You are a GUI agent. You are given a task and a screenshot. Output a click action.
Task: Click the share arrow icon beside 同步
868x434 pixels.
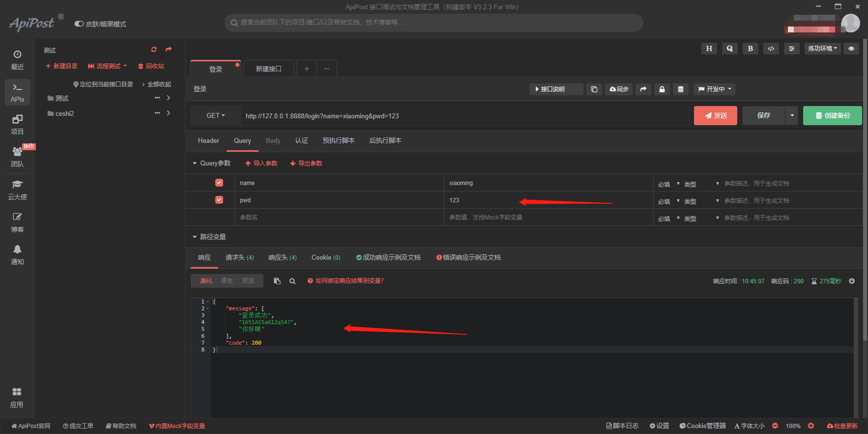coord(643,89)
